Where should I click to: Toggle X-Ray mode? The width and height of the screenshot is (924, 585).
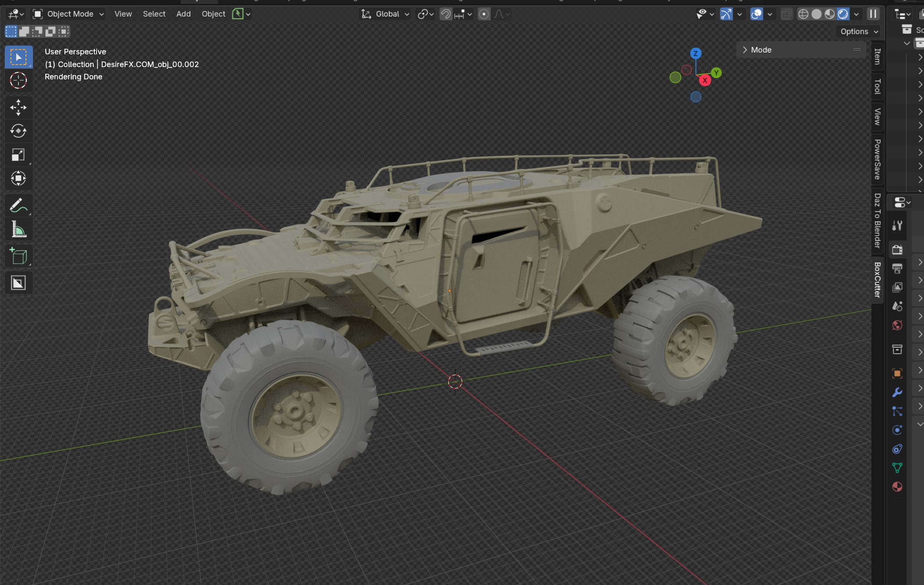click(x=786, y=14)
